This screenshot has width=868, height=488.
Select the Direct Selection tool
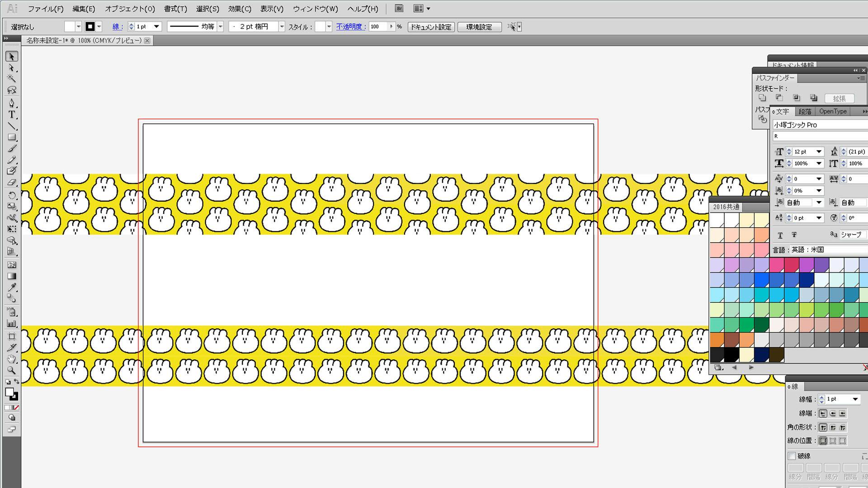[x=12, y=68]
